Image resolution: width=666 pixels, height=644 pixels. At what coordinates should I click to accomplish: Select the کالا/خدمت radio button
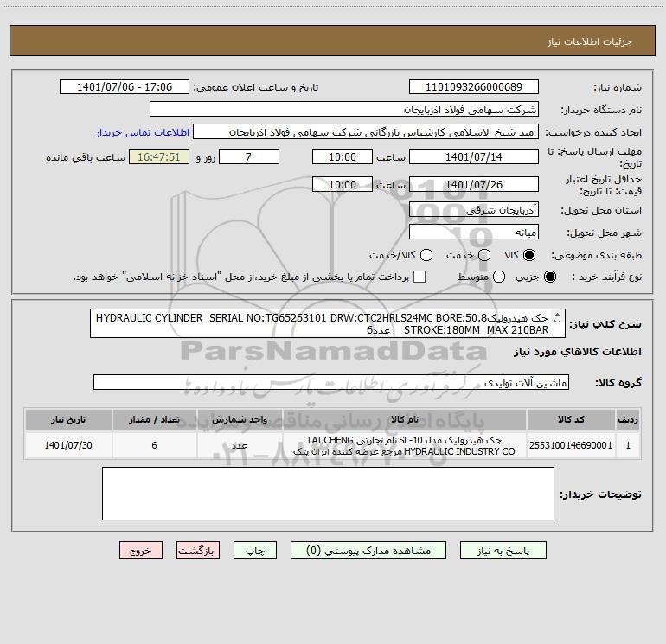[x=426, y=255]
